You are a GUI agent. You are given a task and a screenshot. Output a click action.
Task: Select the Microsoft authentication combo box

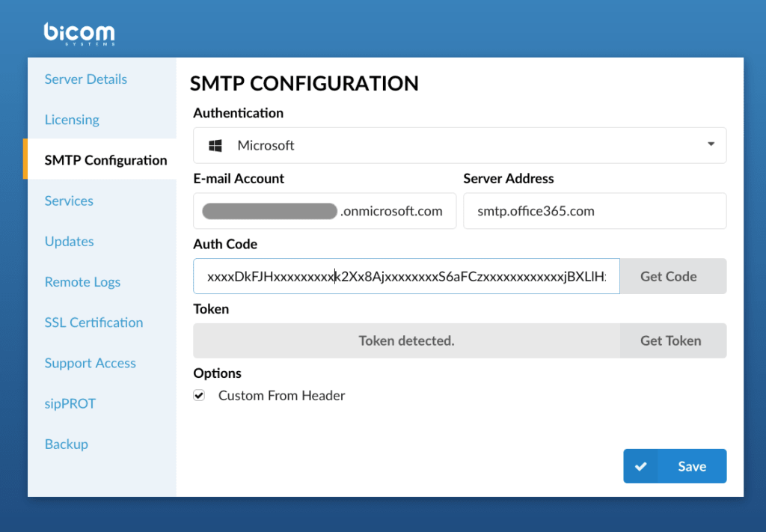460,146
